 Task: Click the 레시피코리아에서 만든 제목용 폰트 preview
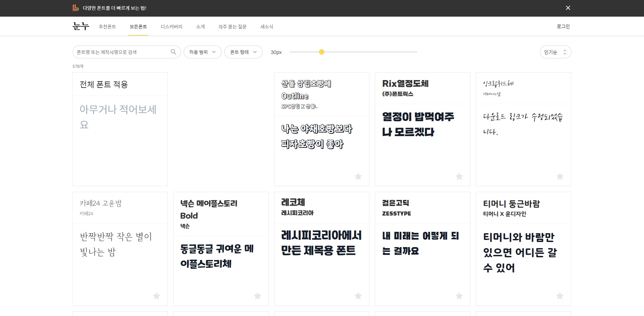[321, 243]
